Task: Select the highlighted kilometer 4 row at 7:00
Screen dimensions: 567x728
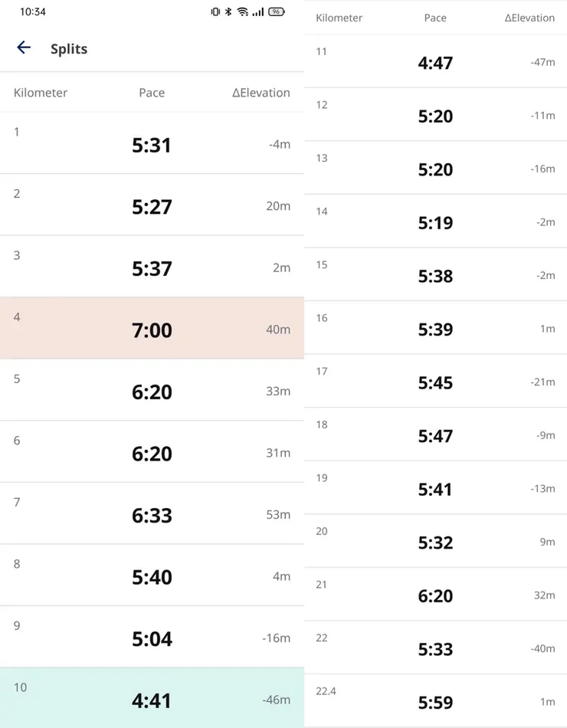Action: 152,328
